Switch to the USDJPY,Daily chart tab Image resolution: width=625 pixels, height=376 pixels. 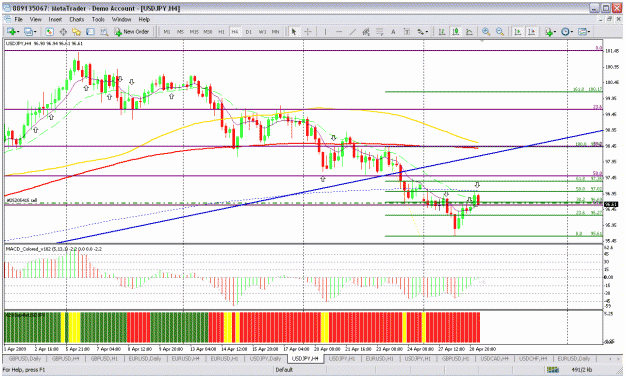pyautogui.click(x=265, y=358)
